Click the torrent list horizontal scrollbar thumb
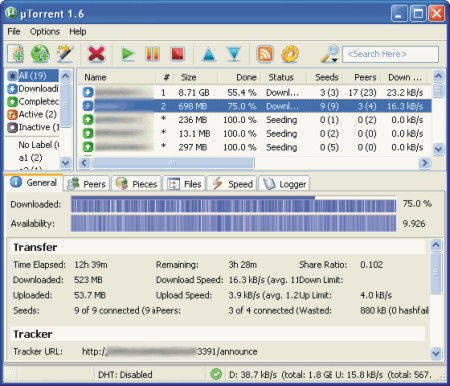 (x=173, y=163)
